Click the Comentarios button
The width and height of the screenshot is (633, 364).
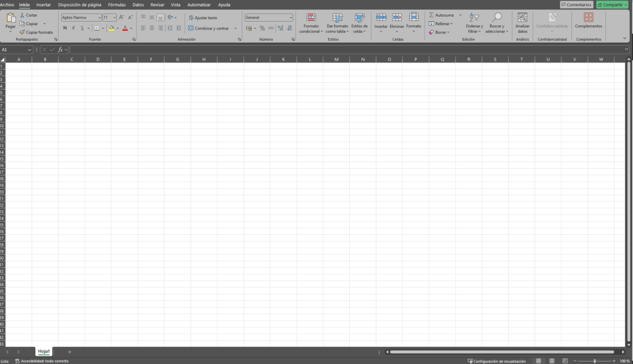pyautogui.click(x=576, y=5)
